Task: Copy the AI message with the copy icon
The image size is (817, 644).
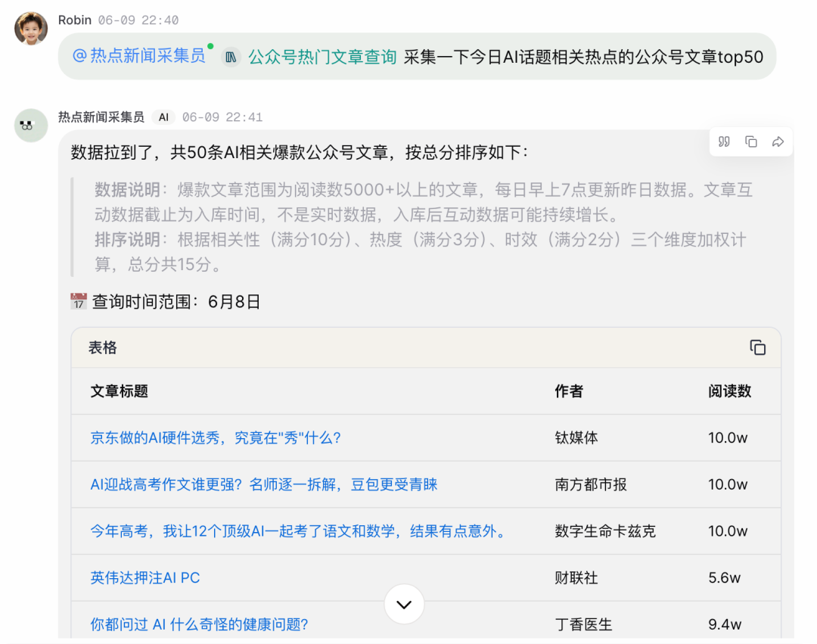Action: (751, 142)
